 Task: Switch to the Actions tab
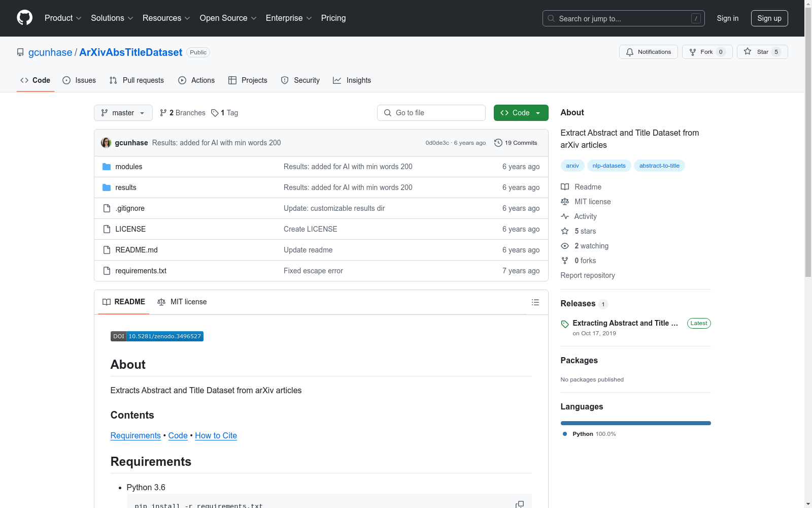196,80
